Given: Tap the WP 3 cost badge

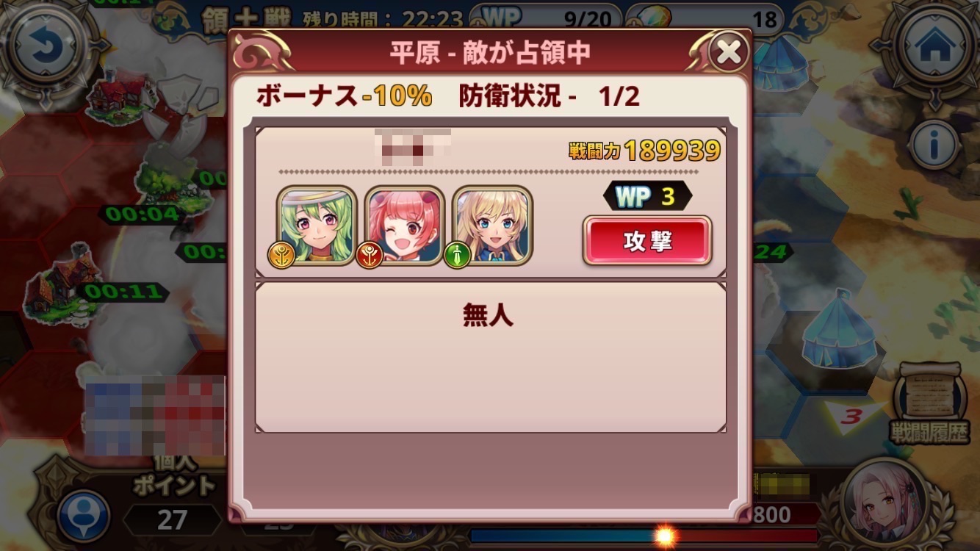Looking at the screenshot, I should (x=647, y=196).
